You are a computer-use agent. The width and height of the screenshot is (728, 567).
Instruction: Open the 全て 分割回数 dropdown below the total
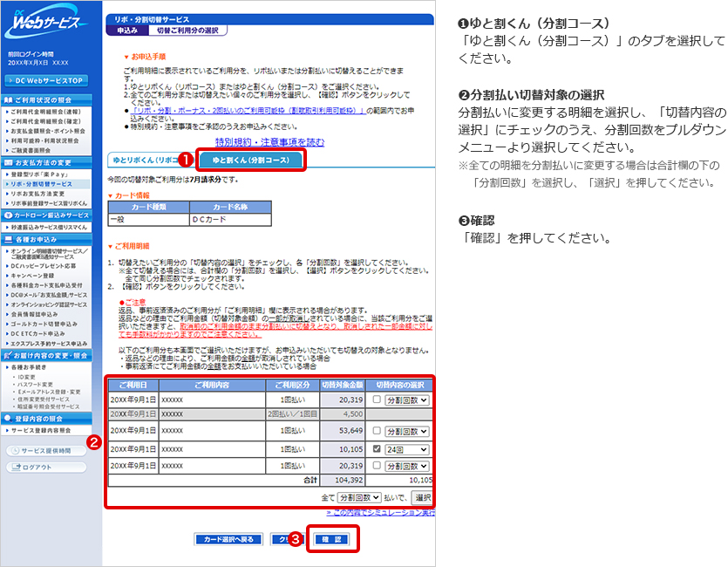pyautogui.click(x=359, y=496)
